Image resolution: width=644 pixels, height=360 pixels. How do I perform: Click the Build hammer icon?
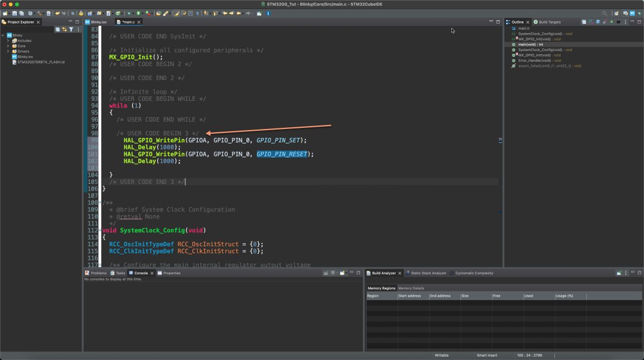[x=39, y=13]
